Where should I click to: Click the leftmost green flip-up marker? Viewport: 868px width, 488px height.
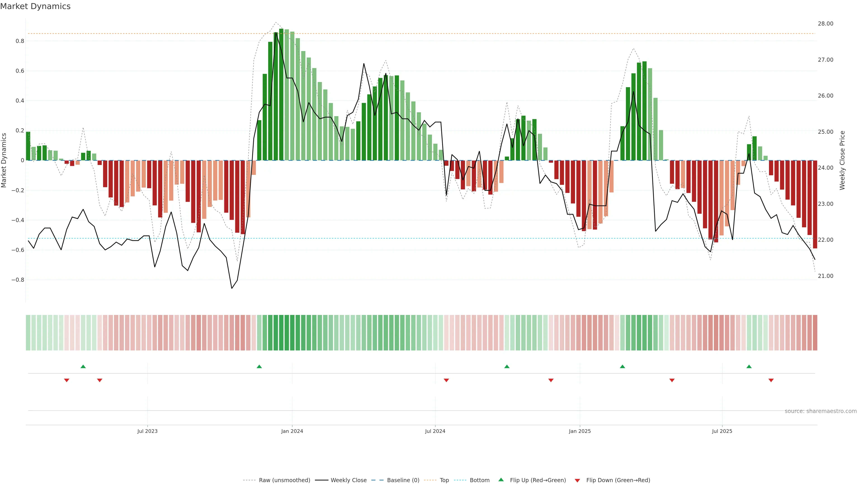point(83,366)
